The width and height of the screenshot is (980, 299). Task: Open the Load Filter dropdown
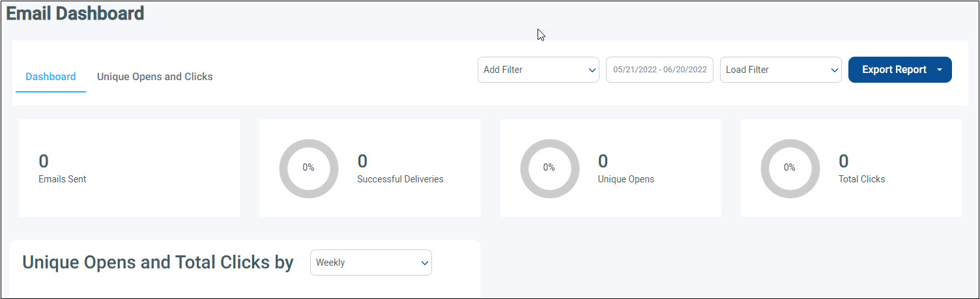tap(780, 70)
